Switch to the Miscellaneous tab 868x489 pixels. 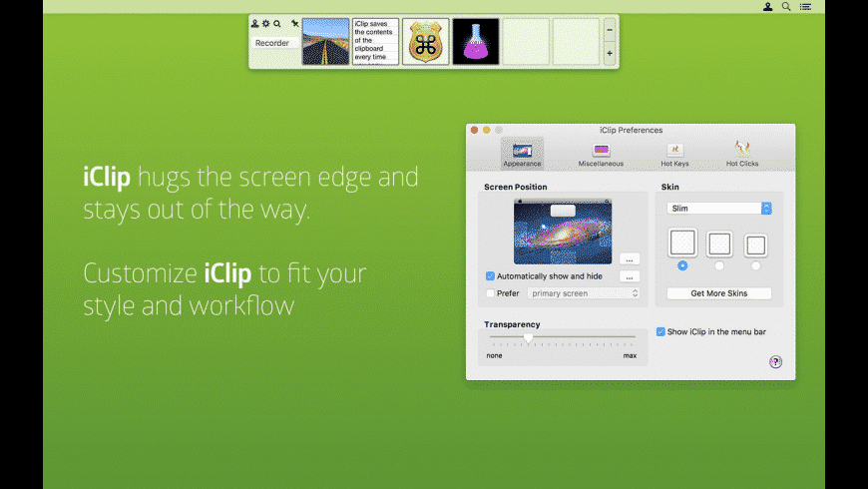(601, 155)
